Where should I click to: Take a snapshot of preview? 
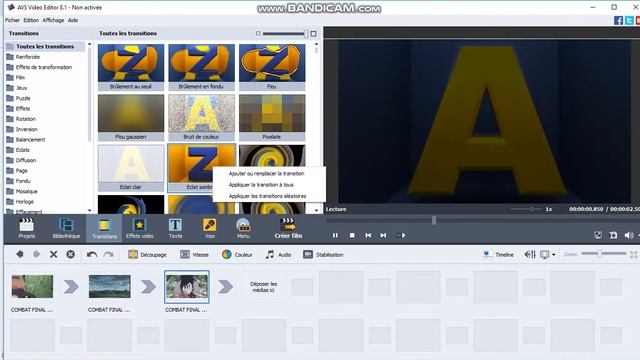613,235
